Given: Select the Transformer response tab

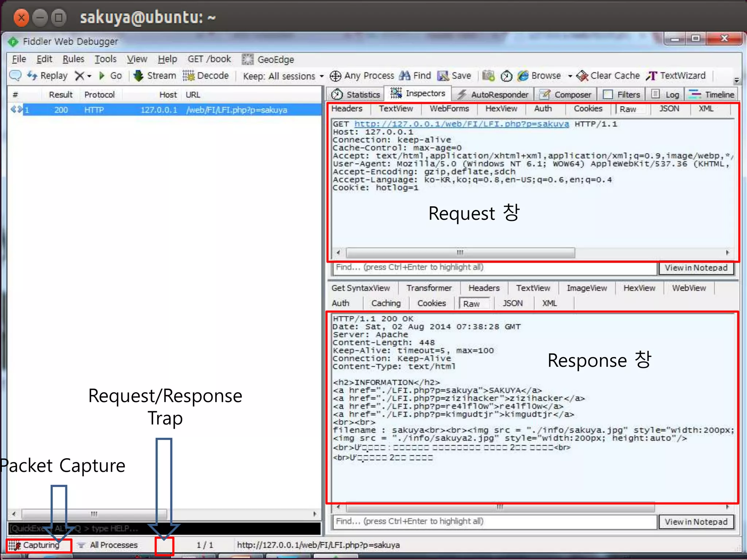Looking at the screenshot, I should coord(429,288).
